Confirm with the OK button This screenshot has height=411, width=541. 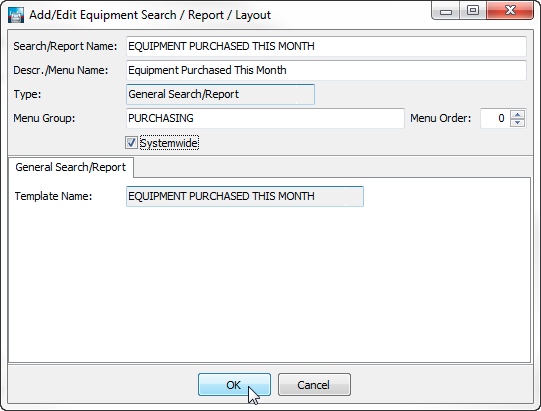(234, 384)
